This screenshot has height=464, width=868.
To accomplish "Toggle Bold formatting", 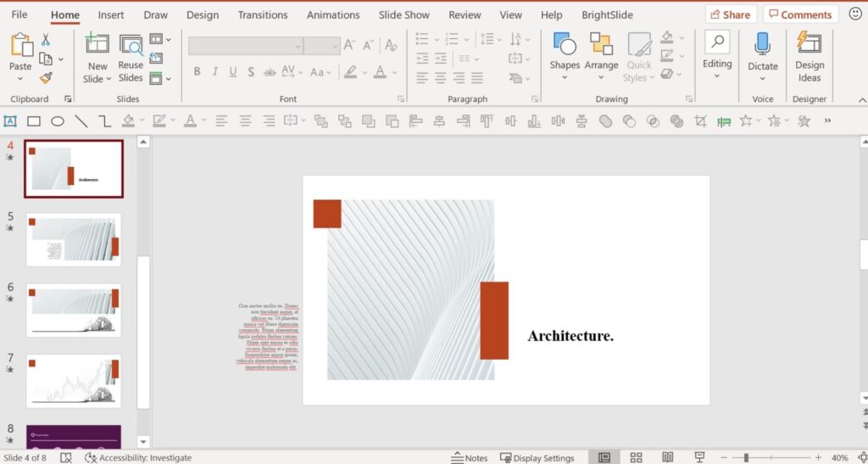I will [197, 71].
